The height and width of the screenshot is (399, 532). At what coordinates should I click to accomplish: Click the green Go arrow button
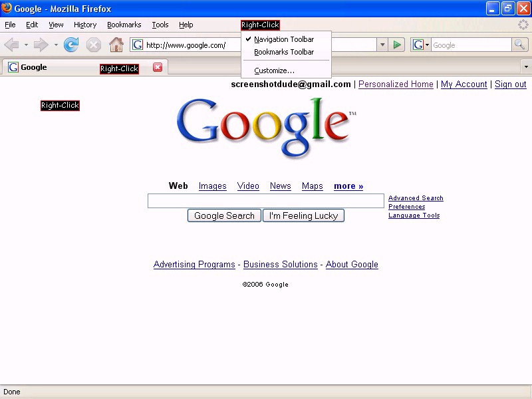pos(396,45)
